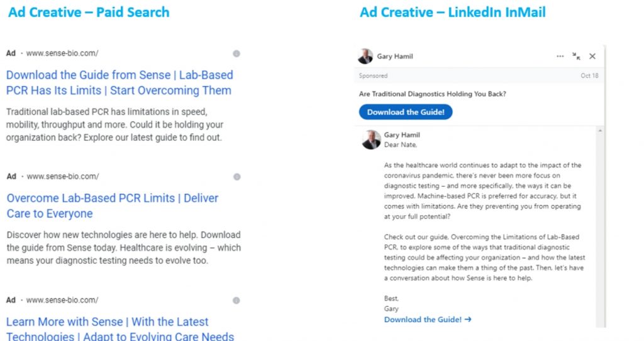This screenshot has height=341, width=644.
Task: Click Gary Hamil's avatar beside message body
Action: [x=371, y=140]
